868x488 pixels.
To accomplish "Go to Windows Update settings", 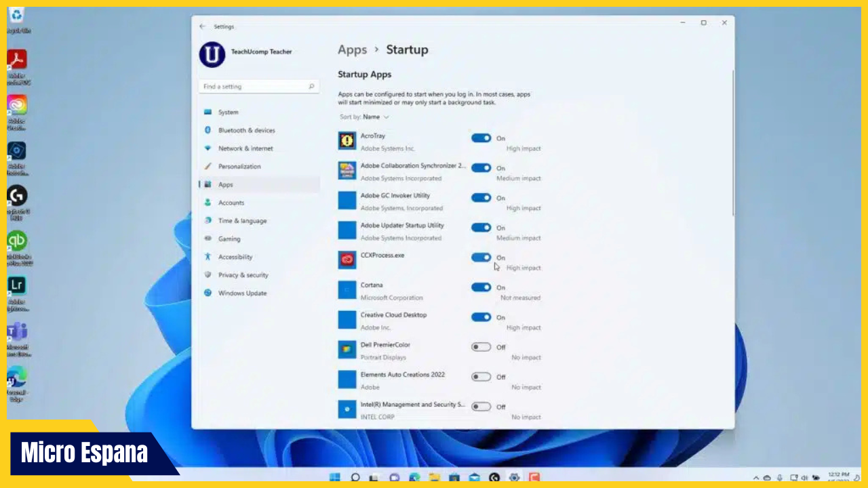I will click(x=242, y=293).
